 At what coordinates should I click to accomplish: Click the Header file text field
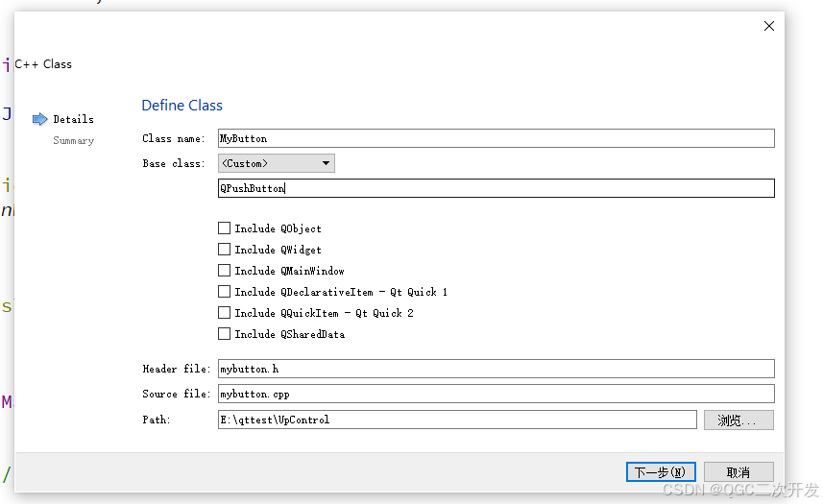point(496,369)
